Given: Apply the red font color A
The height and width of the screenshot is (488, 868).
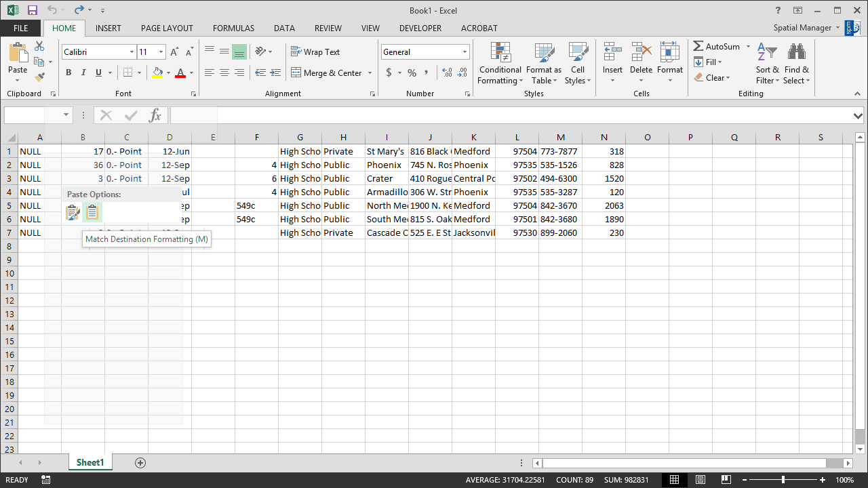Looking at the screenshot, I should 180,73.
